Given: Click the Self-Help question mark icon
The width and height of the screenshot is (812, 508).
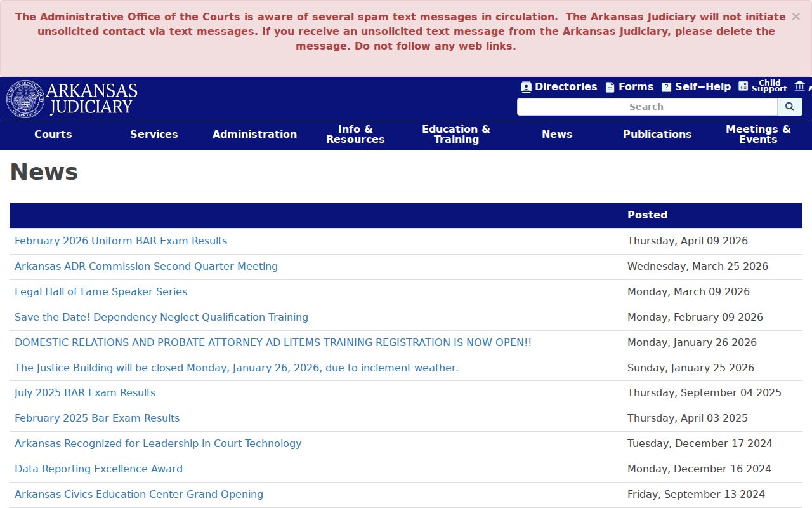Looking at the screenshot, I should [x=666, y=87].
